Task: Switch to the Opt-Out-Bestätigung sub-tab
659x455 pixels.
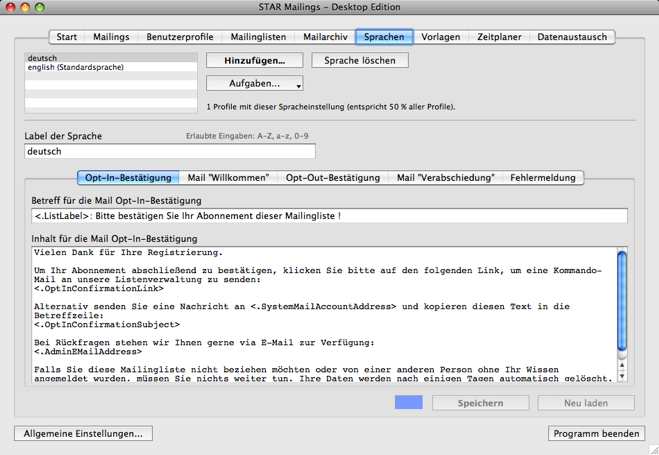Action: pos(333,178)
